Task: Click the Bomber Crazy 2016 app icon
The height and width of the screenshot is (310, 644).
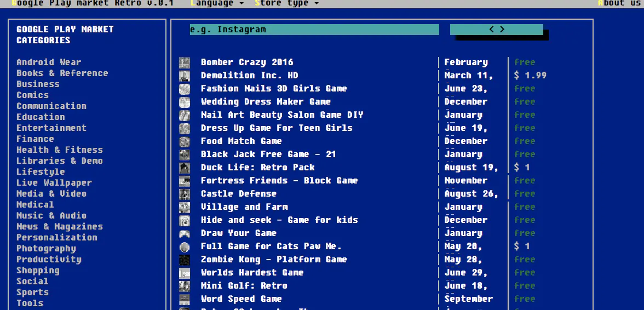Action: pos(185,62)
